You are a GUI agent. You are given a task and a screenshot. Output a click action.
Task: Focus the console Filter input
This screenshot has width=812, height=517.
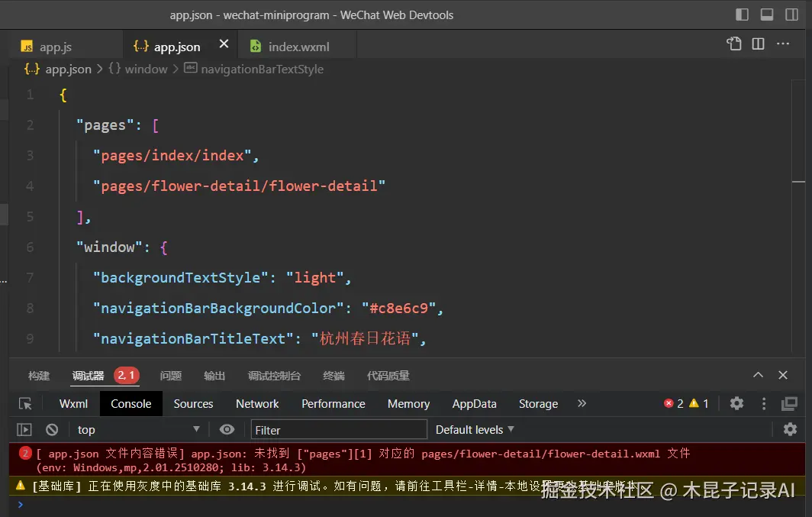coord(339,430)
